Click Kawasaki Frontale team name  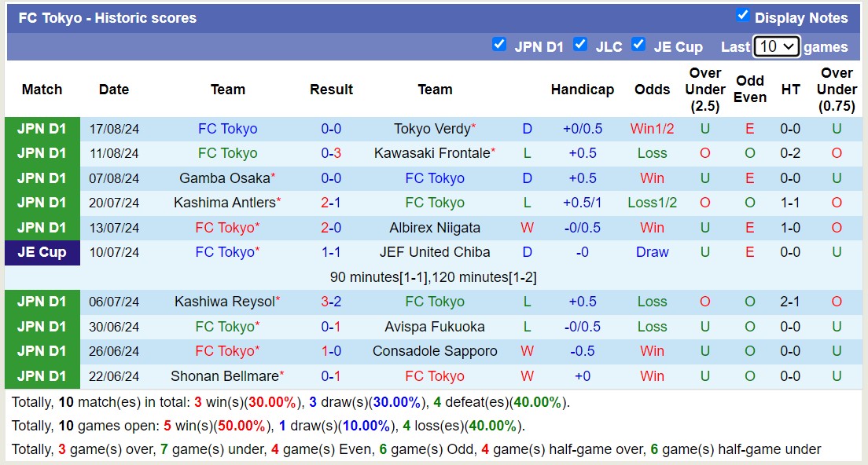click(432, 153)
